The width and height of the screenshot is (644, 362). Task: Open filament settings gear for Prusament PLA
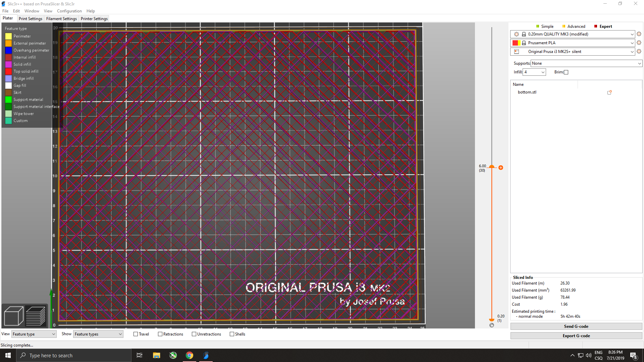tap(639, 43)
